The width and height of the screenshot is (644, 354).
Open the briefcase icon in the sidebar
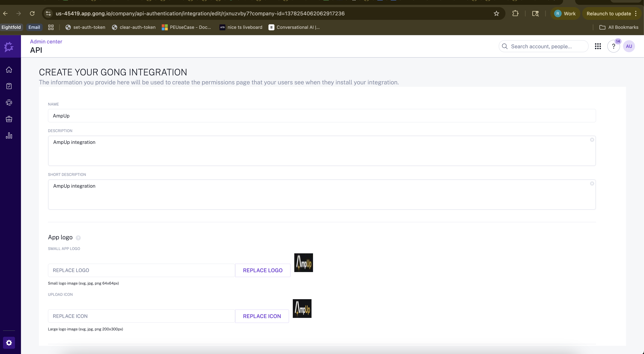click(x=9, y=119)
